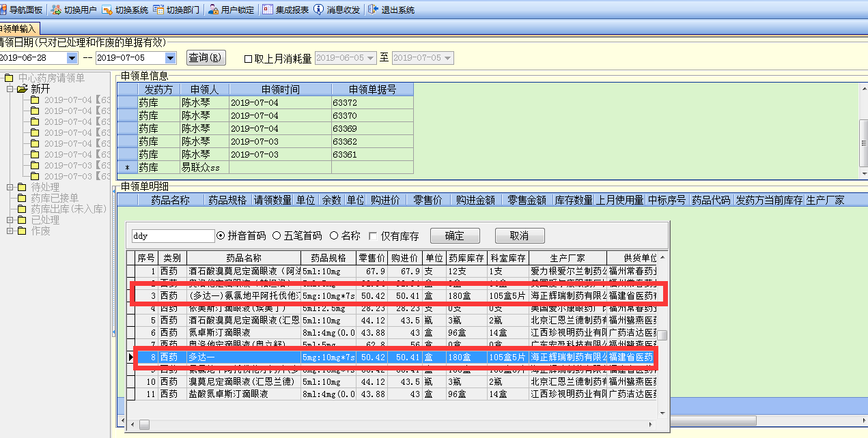Click the 切换用户 switch user icon

click(x=55, y=10)
